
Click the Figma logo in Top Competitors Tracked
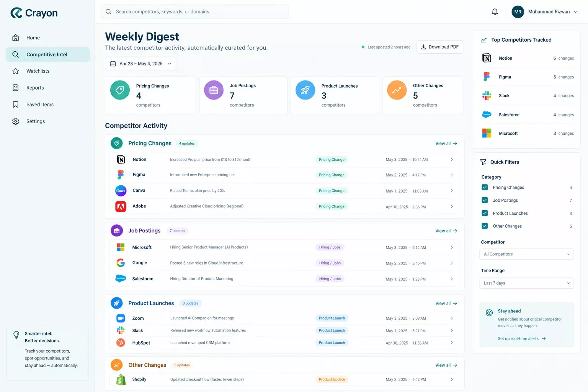pos(487,77)
